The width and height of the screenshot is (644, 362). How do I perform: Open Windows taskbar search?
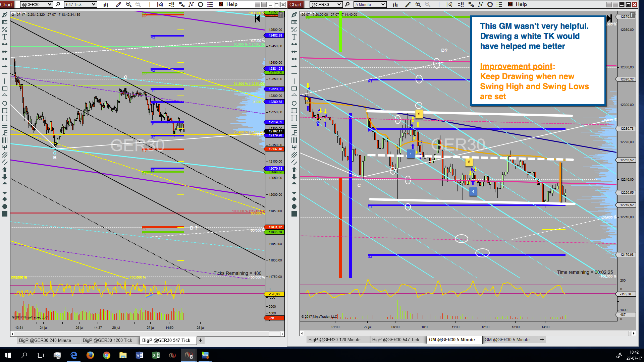click(x=24, y=355)
